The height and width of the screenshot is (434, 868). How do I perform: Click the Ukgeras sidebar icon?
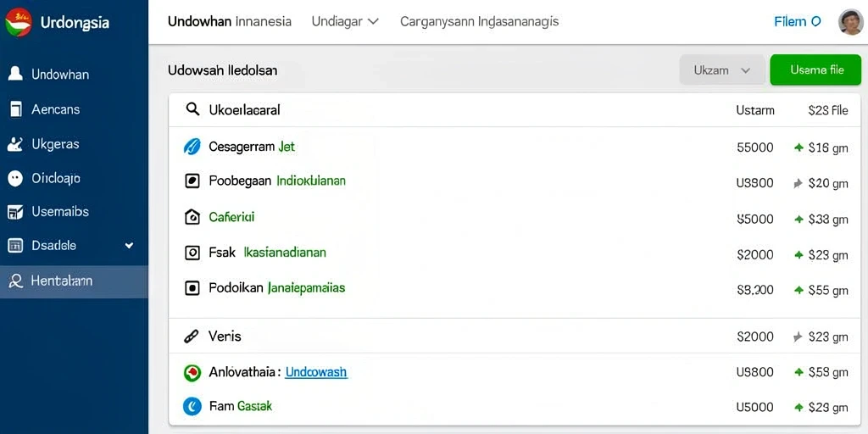pyautogui.click(x=15, y=144)
